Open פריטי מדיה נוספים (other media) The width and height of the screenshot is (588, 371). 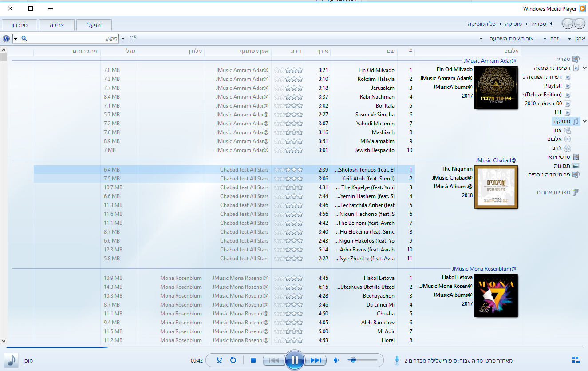(554, 175)
